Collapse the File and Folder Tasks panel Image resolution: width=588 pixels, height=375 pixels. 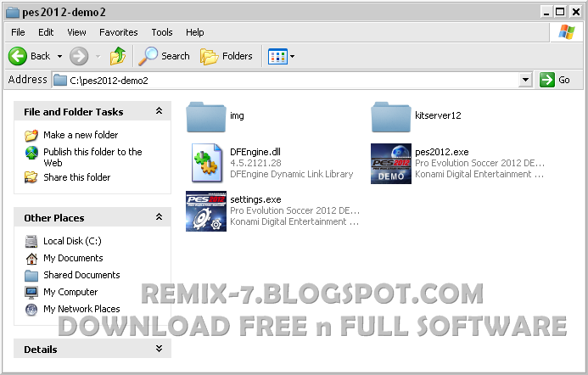tap(159, 111)
